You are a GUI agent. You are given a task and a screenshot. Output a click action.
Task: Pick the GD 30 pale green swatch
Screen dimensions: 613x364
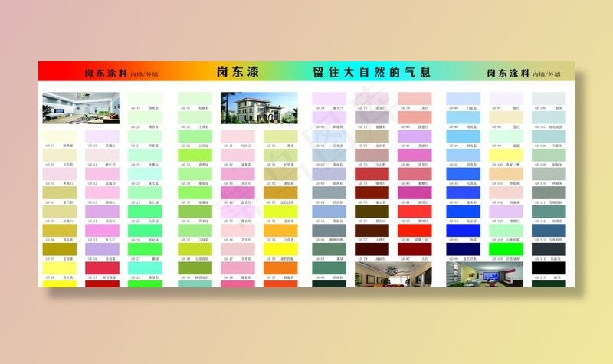pos(195,99)
